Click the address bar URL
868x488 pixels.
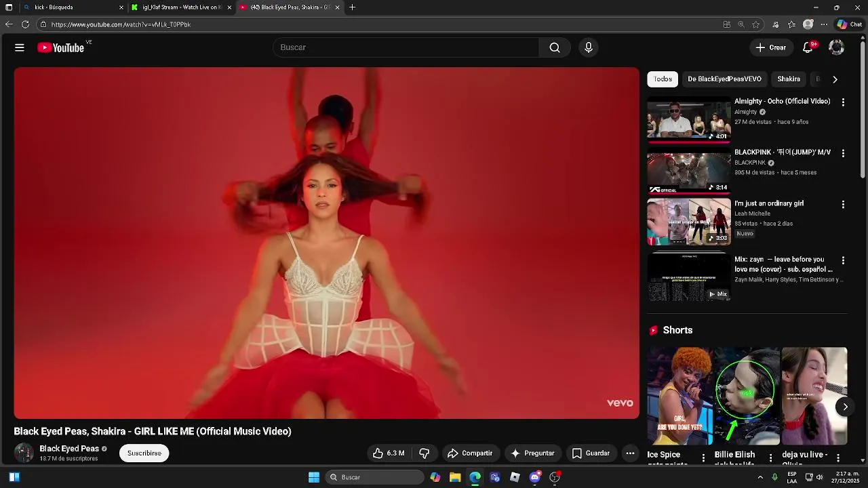121,24
